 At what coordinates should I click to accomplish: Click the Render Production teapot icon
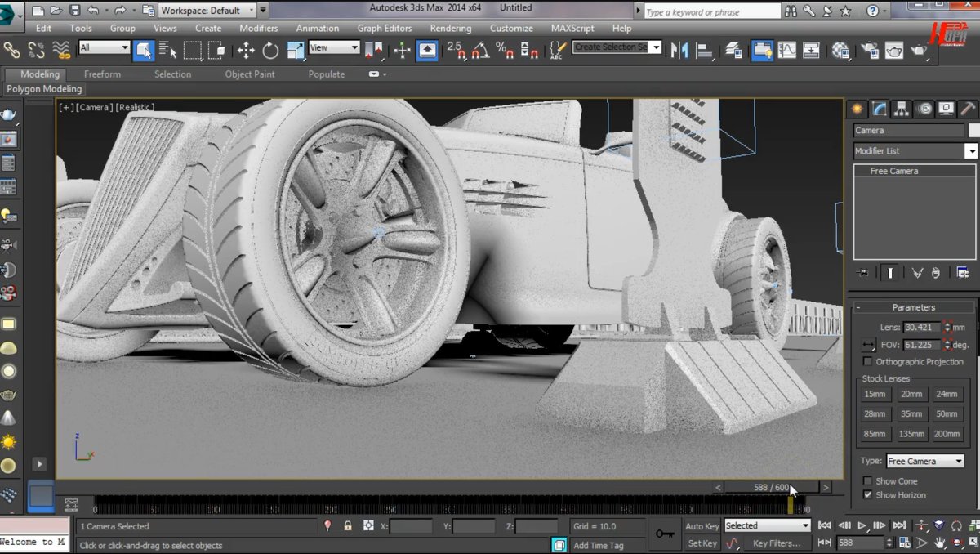click(x=919, y=51)
